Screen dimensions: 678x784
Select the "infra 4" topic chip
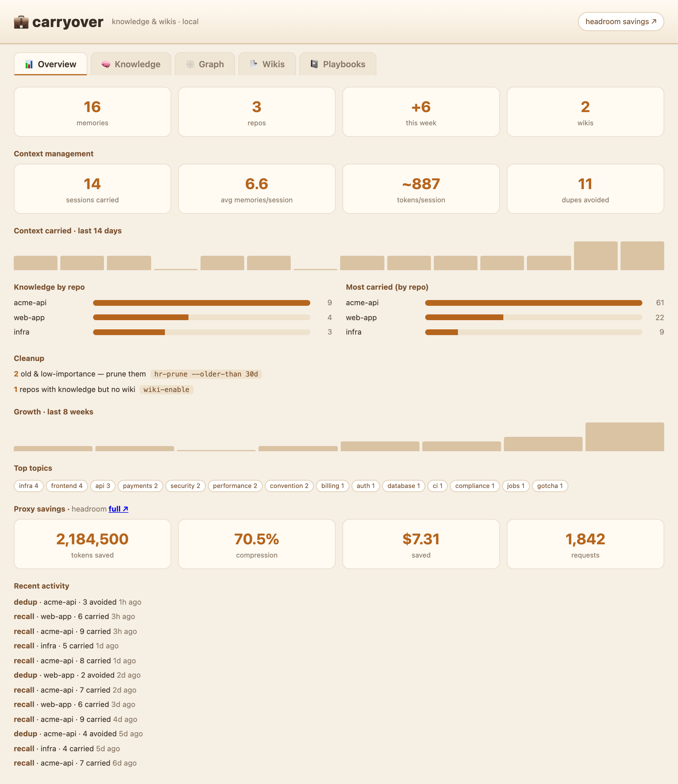(x=29, y=486)
